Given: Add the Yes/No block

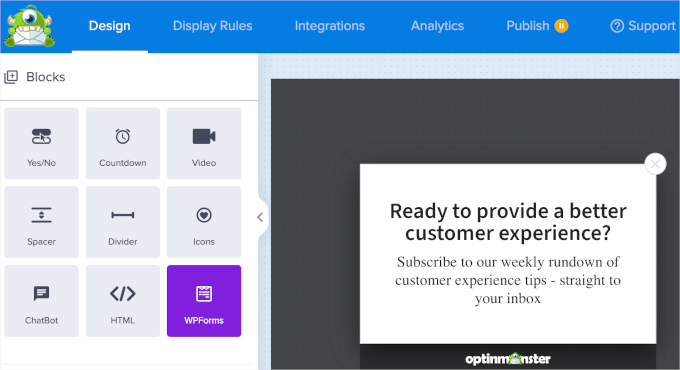Looking at the screenshot, I should pos(42,144).
